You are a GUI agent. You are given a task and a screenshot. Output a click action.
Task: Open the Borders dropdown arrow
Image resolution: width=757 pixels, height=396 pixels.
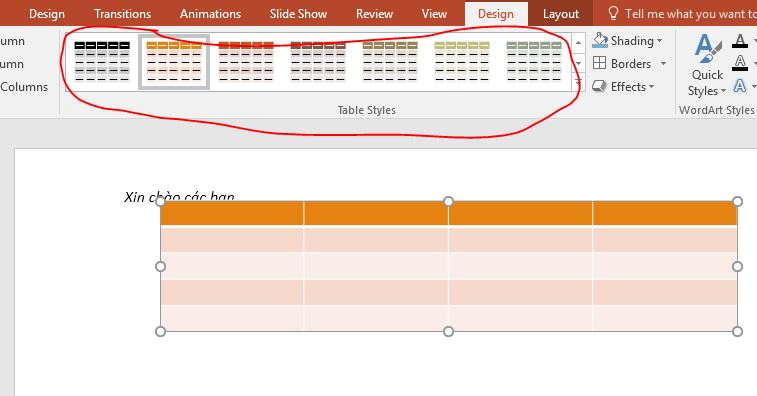[x=663, y=63]
